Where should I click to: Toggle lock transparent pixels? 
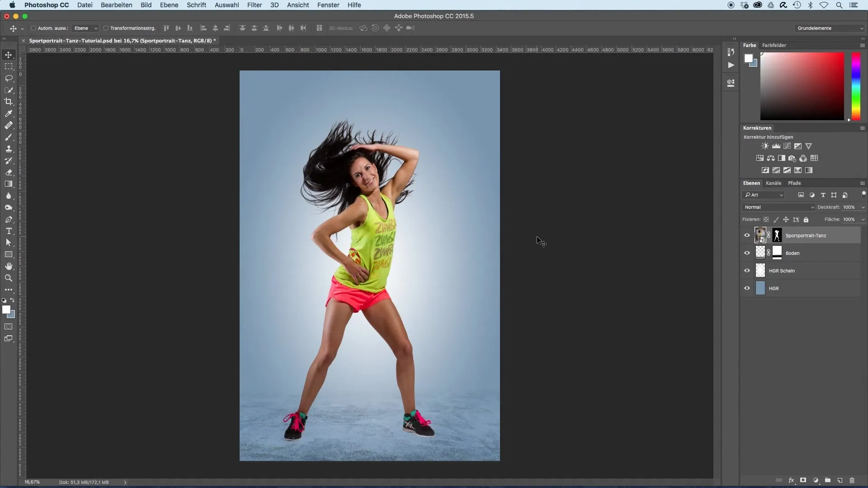pos(766,220)
